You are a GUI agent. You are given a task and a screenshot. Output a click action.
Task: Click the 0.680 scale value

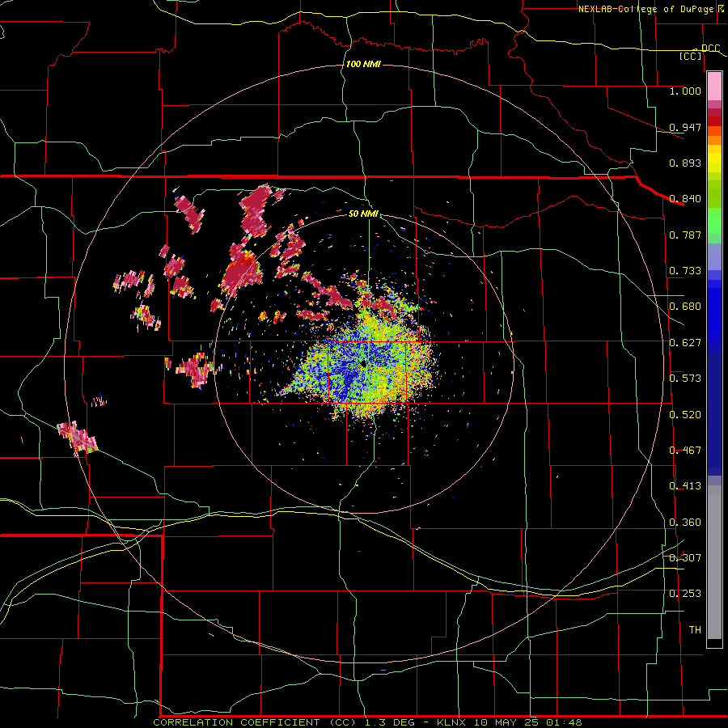(685, 307)
